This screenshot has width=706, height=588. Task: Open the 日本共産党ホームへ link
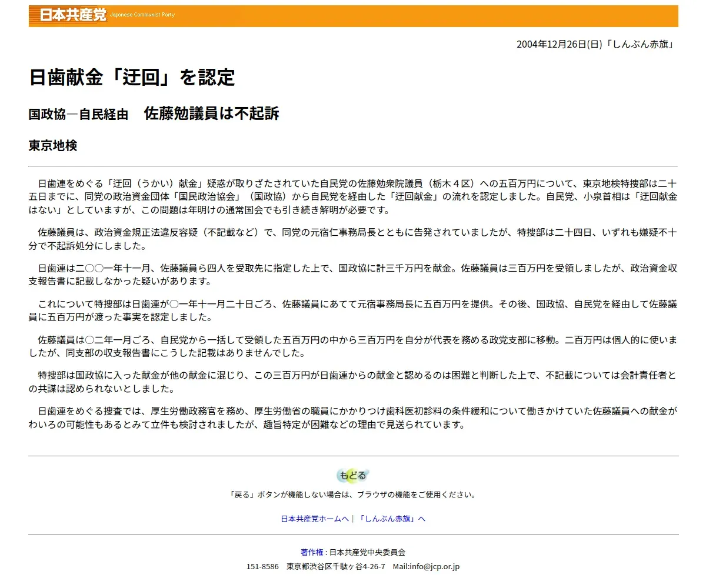(x=315, y=519)
